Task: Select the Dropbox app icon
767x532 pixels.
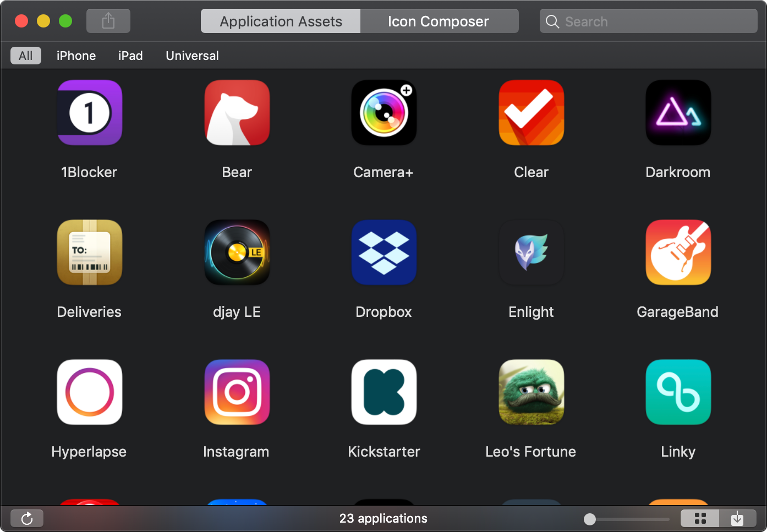Action: (384, 253)
